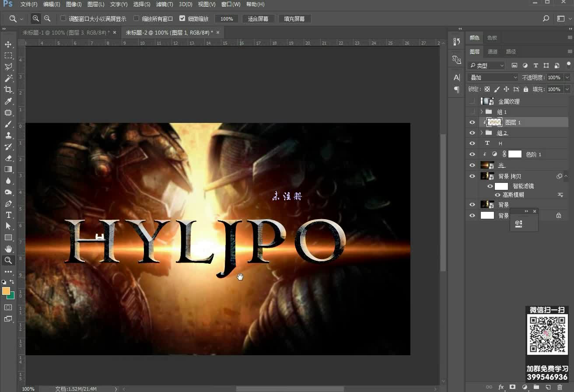The width and height of the screenshot is (574, 392).
Task: Hide the 组 2 group visibility
Action: click(x=472, y=133)
